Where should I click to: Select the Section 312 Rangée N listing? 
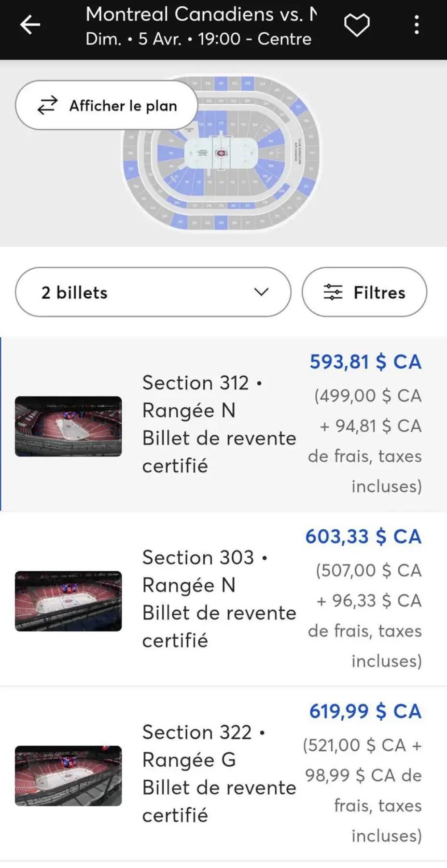pyautogui.click(x=219, y=424)
